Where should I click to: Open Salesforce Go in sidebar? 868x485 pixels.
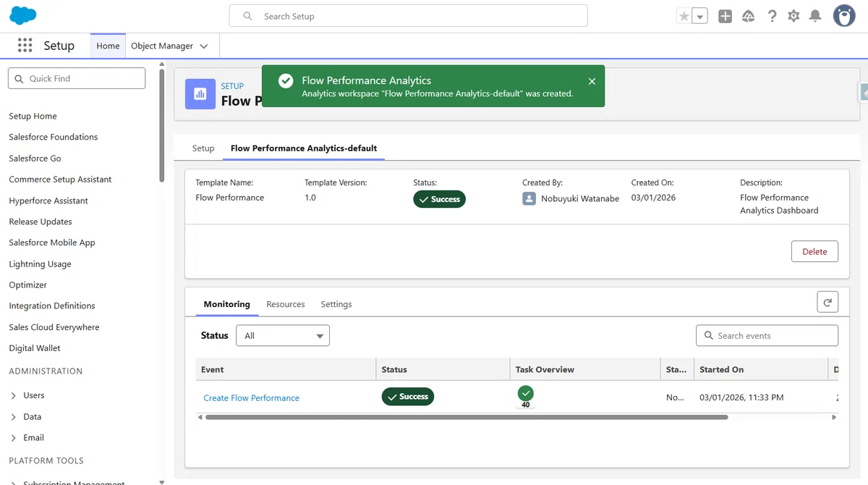pos(35,159)
